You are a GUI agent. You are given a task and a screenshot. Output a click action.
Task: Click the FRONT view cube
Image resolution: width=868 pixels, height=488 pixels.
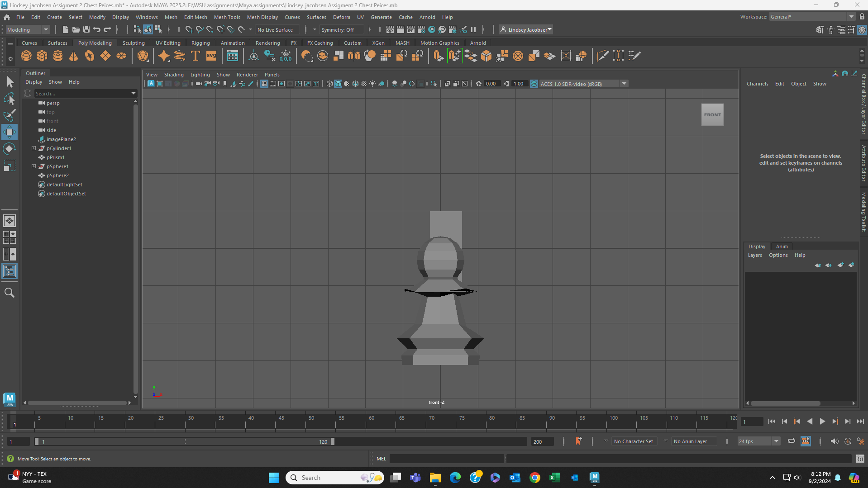click(712, 115)
